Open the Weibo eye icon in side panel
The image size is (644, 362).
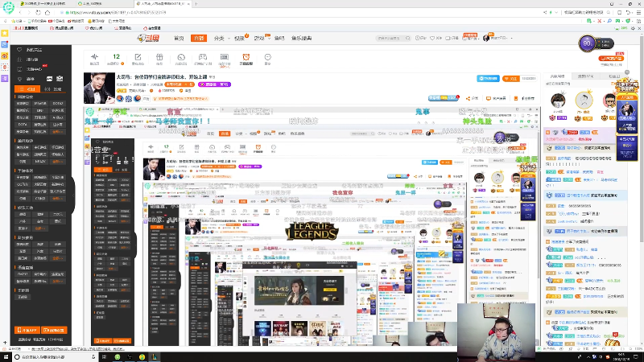click(x=5, y=56)
